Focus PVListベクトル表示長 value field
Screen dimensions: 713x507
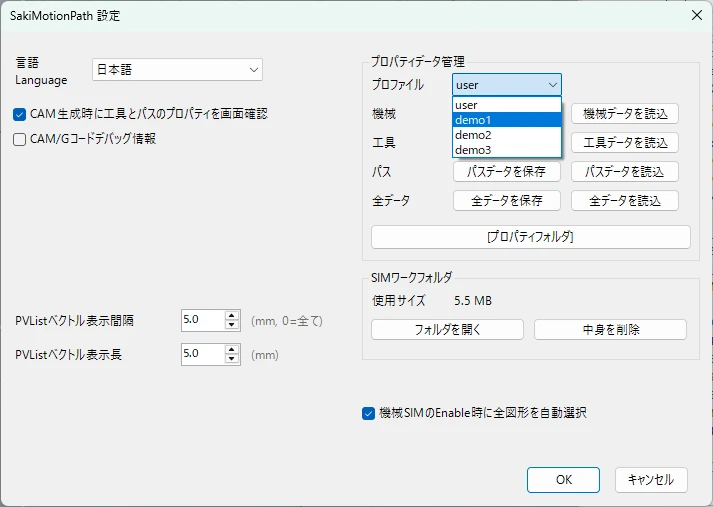pos(203,354)
